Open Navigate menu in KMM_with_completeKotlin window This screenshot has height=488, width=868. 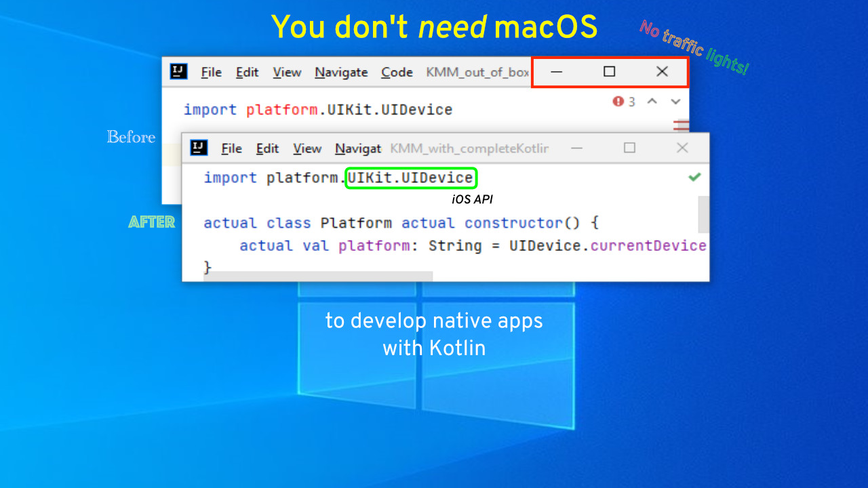point(358,148)
